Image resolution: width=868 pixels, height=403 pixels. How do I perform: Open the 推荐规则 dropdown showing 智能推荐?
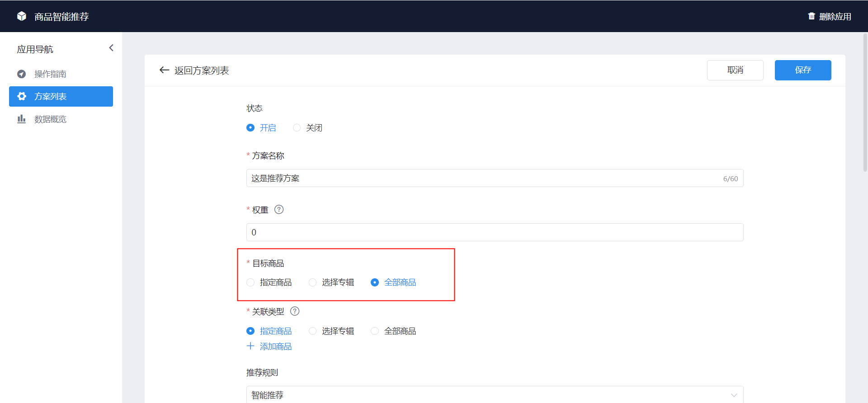point(495,394)
